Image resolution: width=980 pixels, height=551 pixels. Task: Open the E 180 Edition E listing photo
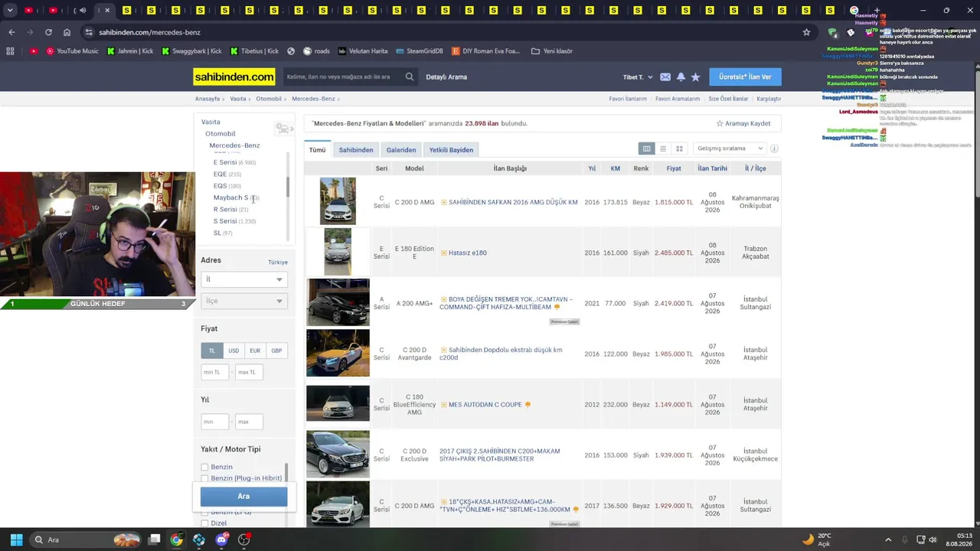tap(338, 252)
